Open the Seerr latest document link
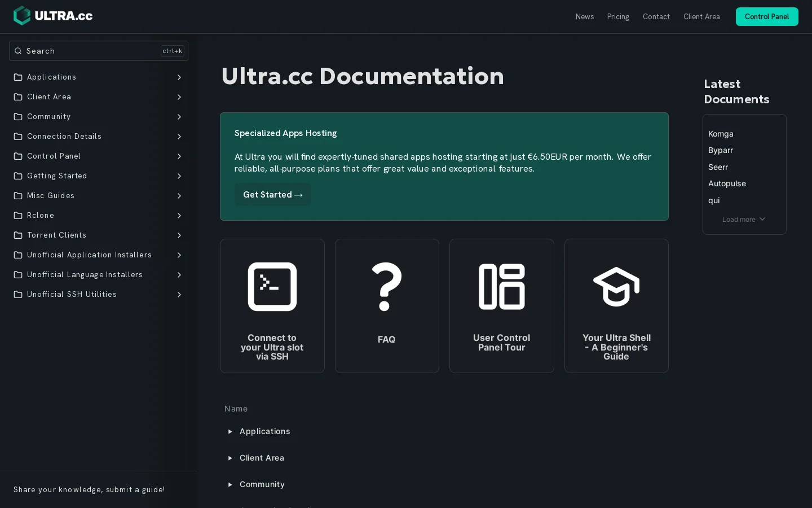 (718, 168)
